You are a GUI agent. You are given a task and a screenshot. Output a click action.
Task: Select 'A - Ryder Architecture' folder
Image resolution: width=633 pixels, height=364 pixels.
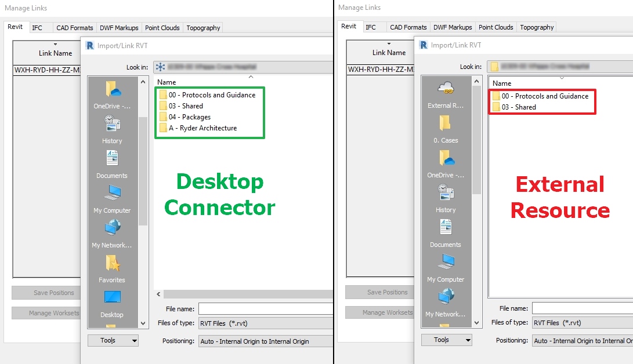point(198,128)
